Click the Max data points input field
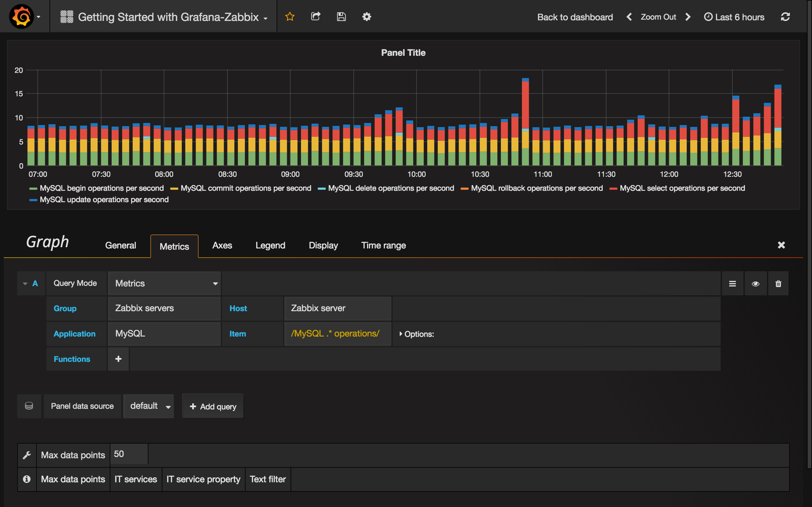Screen dimensions: 812x507 point(129,454)
